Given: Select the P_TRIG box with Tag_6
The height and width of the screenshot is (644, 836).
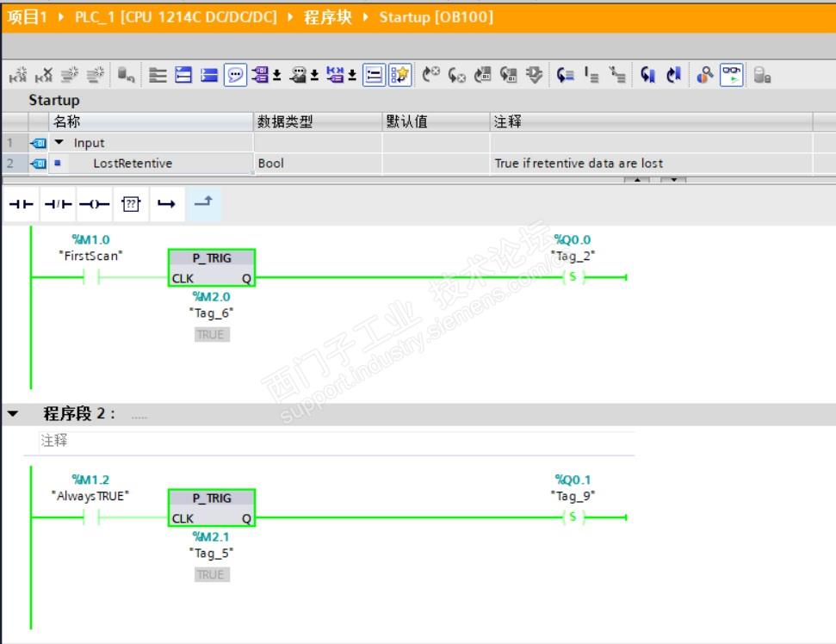Looking at the screenshot, I should pyautogui.click(x=212, y=268).
